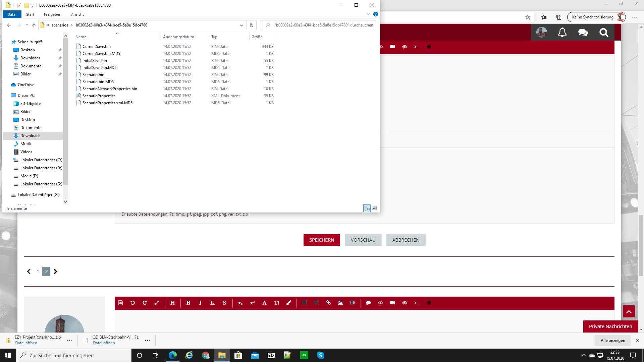Click the insert link icon
This screenshot has height=362, width=644.
pos(328,303)
